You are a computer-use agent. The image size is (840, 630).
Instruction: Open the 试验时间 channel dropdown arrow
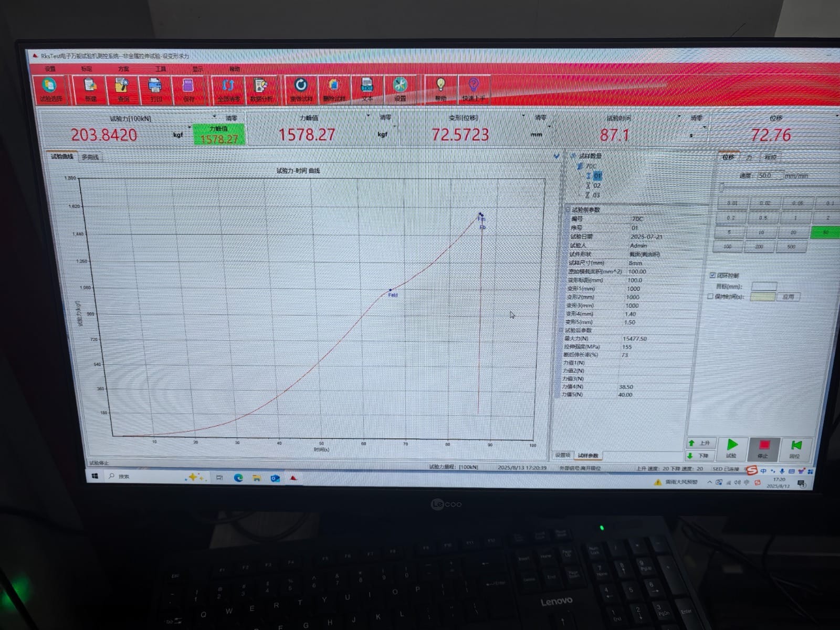[679, 117]
